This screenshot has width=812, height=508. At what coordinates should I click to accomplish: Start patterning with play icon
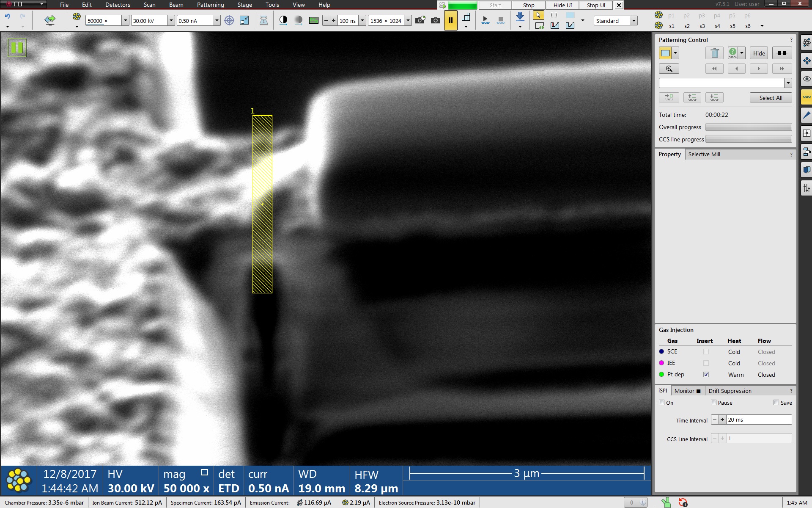485,20
